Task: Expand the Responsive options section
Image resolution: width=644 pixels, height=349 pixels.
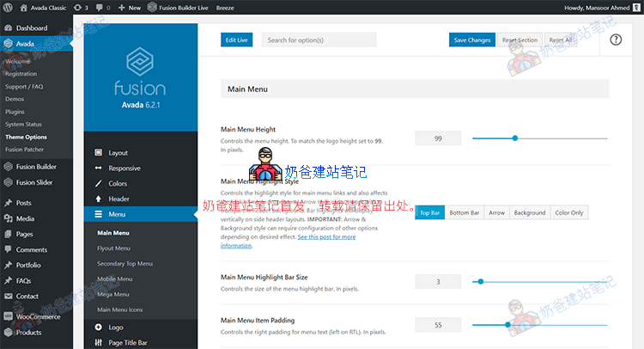Action: pos(124,168)
